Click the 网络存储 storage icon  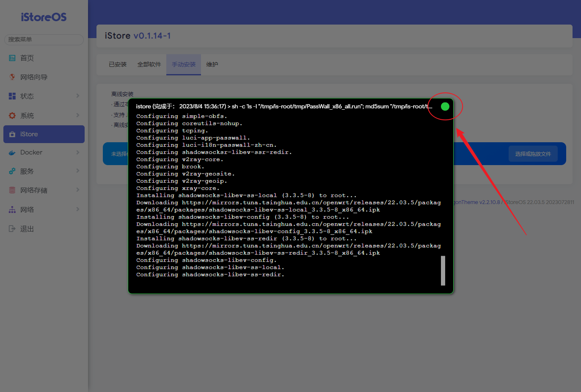12,190
